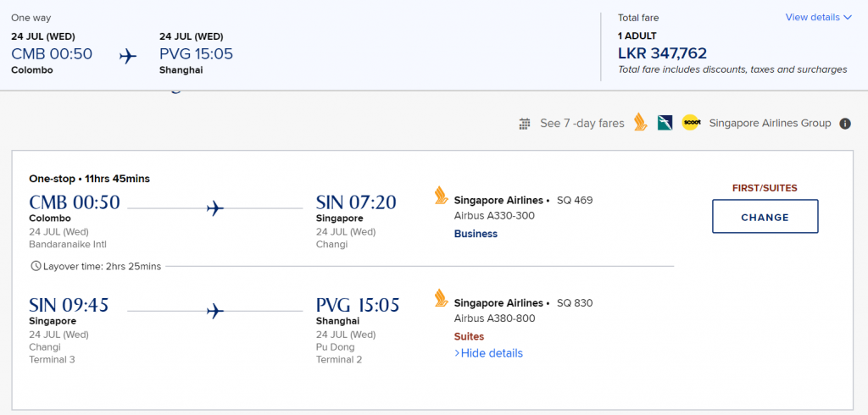868x415 pixels.
Task: Click the LKR 347,762 total fare amount
Action: coord(662,53)
